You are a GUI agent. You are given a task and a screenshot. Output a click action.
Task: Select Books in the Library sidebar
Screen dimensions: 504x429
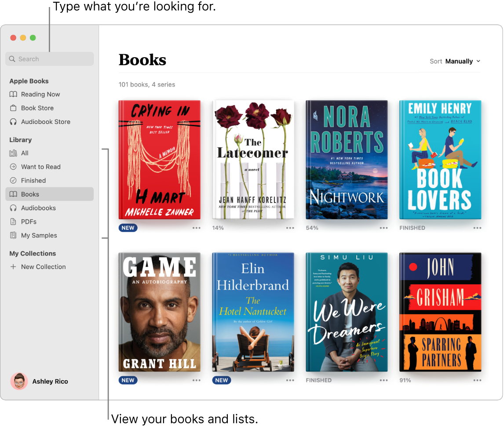point(30,194)
